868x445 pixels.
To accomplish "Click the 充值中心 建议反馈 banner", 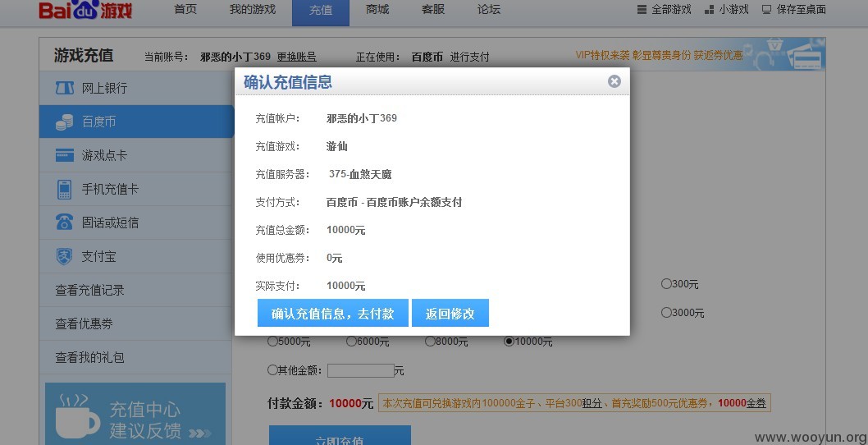I will (135, 414).
